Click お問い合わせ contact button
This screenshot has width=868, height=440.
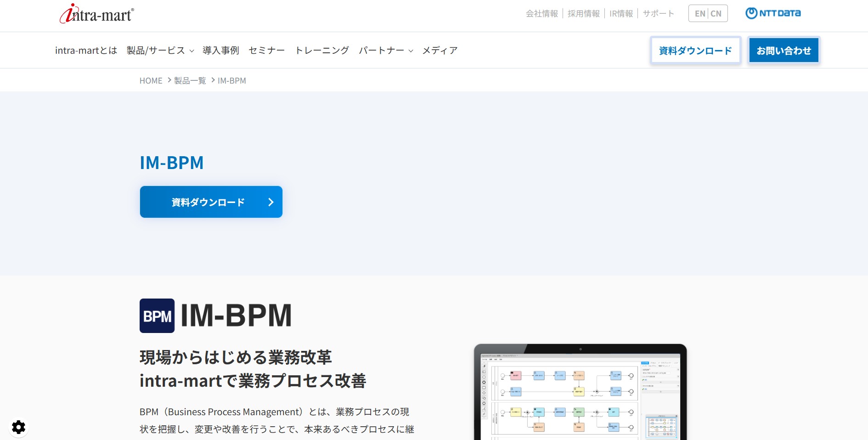(x=783, y=50)
